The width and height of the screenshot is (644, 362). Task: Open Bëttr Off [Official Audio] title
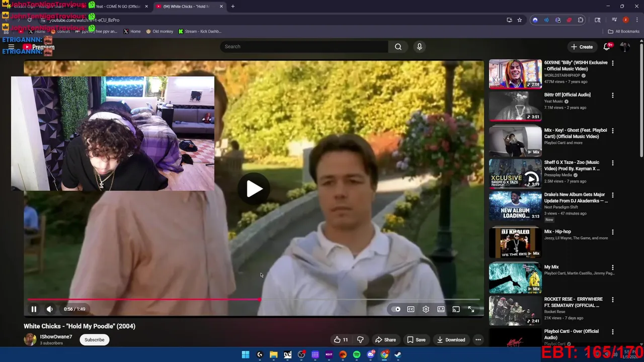tap(567, 95)
